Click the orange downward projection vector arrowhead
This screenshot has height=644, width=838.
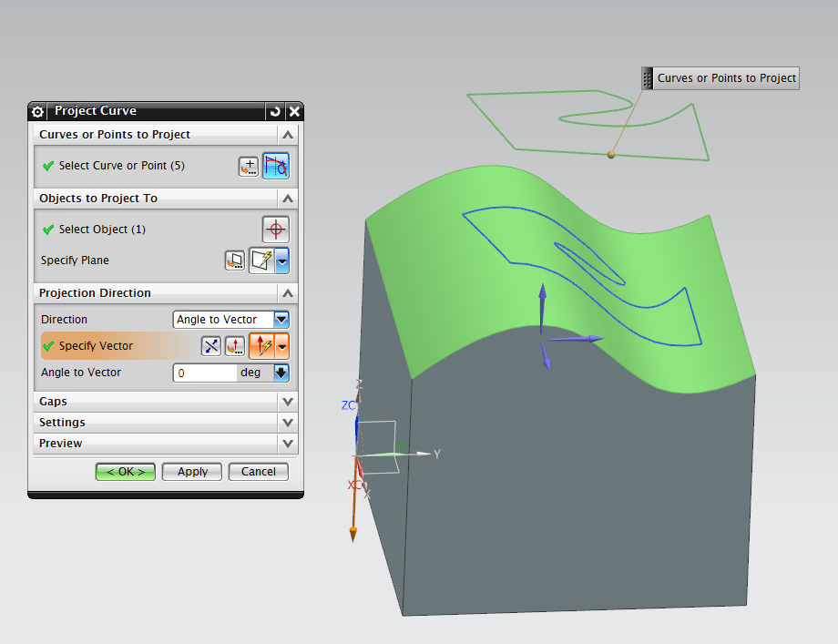[353, 534]
